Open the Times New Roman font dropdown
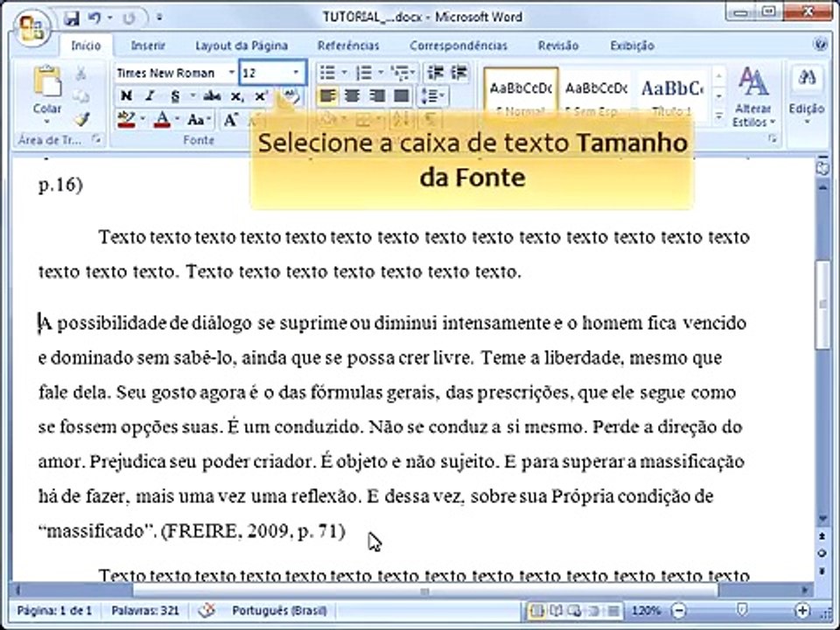Screen dimensions: 840x630 (x=231, y=73)
